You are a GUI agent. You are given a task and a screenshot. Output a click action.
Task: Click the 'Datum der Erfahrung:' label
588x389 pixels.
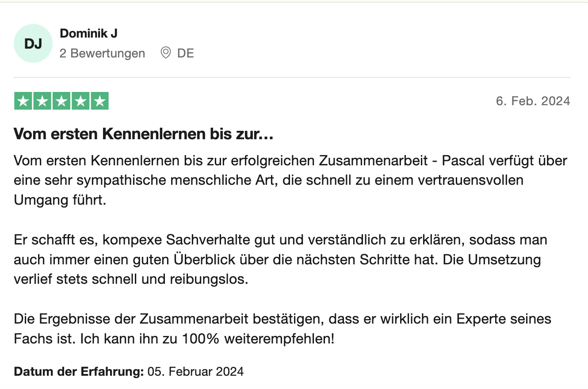click(x=79, y=371)
